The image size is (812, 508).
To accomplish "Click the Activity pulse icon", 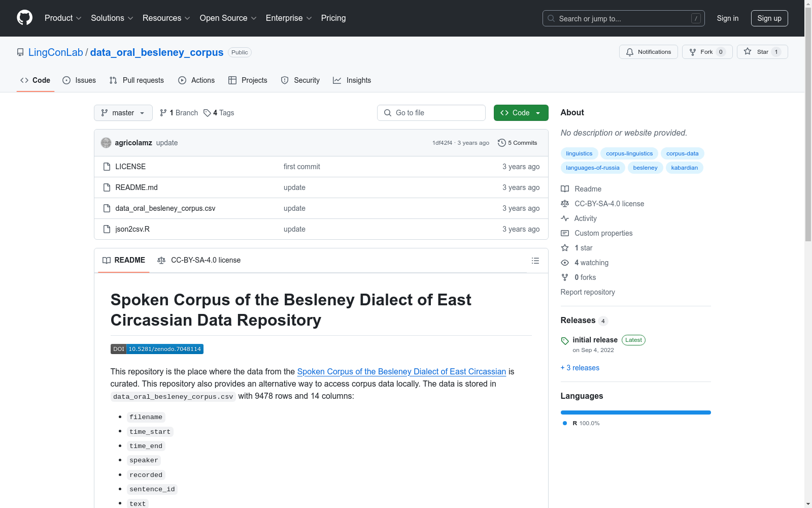I will pyautogui.click(x=565, y=218).
